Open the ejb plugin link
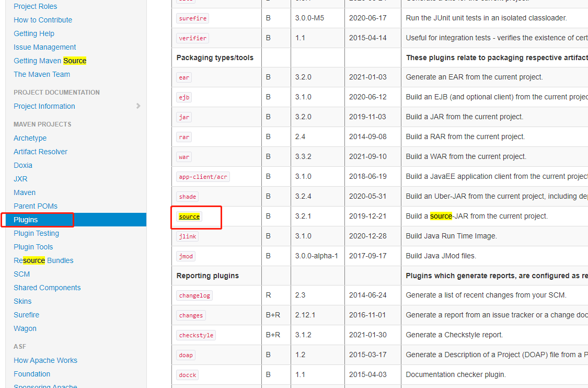Image resolution: width=588 pixels, height=388 pixels. (x=184, y=98)
